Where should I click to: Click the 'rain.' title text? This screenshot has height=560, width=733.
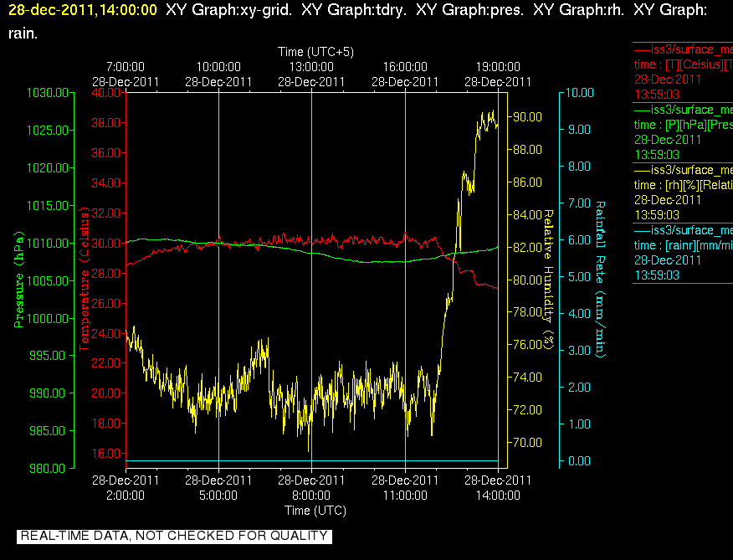tap(23, 33)
